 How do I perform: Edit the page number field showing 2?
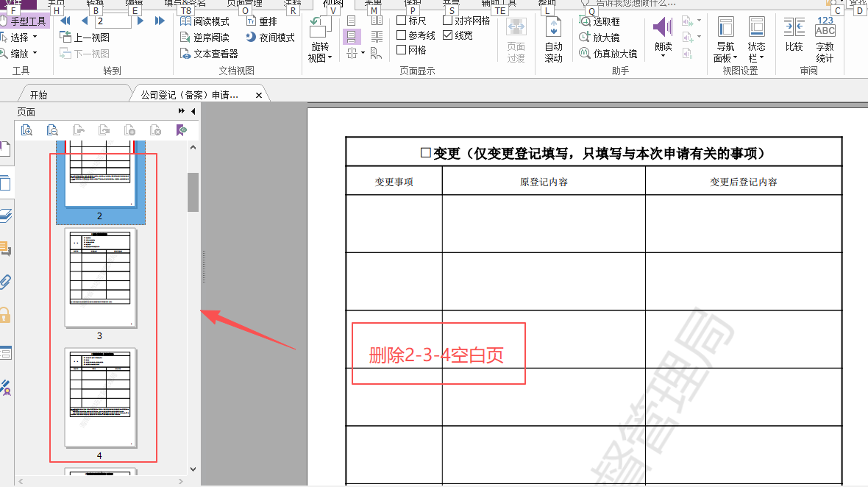click(113, 21)
